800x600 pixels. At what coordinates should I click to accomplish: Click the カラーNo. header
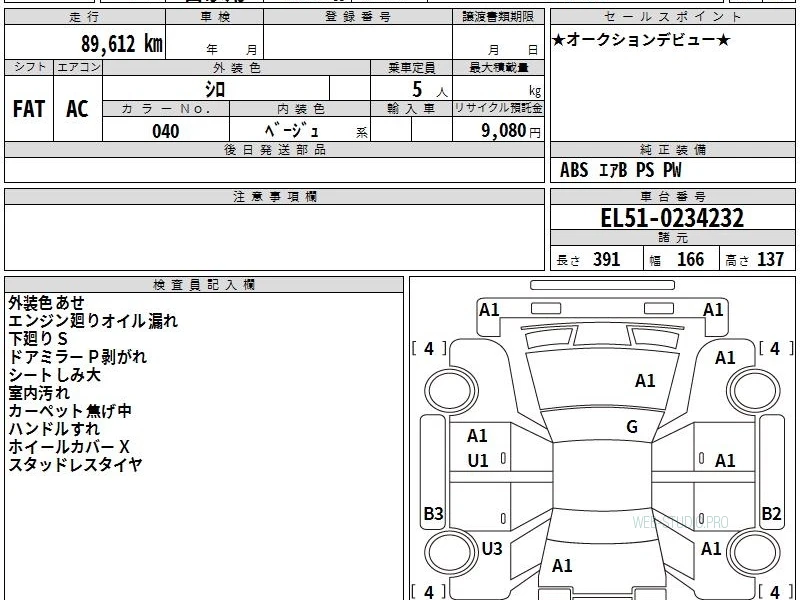point(166,109)
